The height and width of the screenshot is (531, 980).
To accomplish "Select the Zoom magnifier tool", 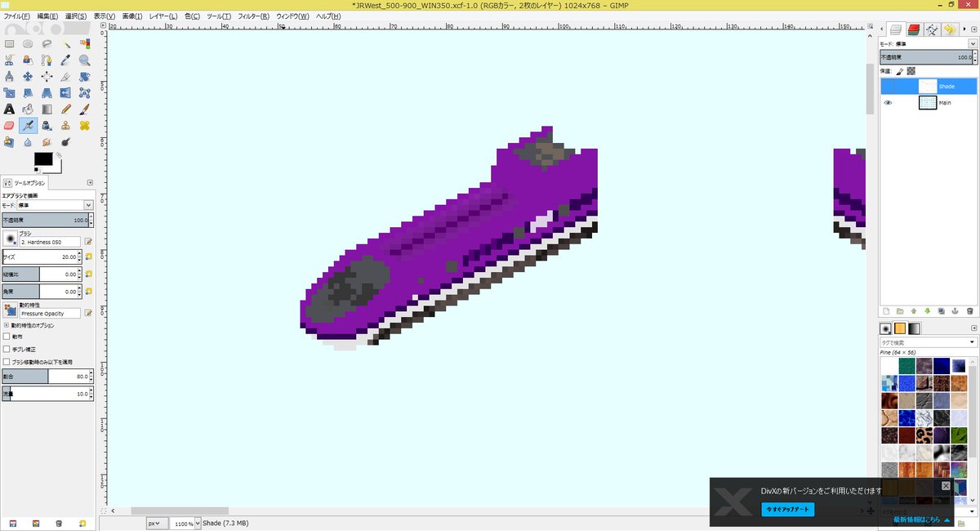I will [x=84, y=60].
